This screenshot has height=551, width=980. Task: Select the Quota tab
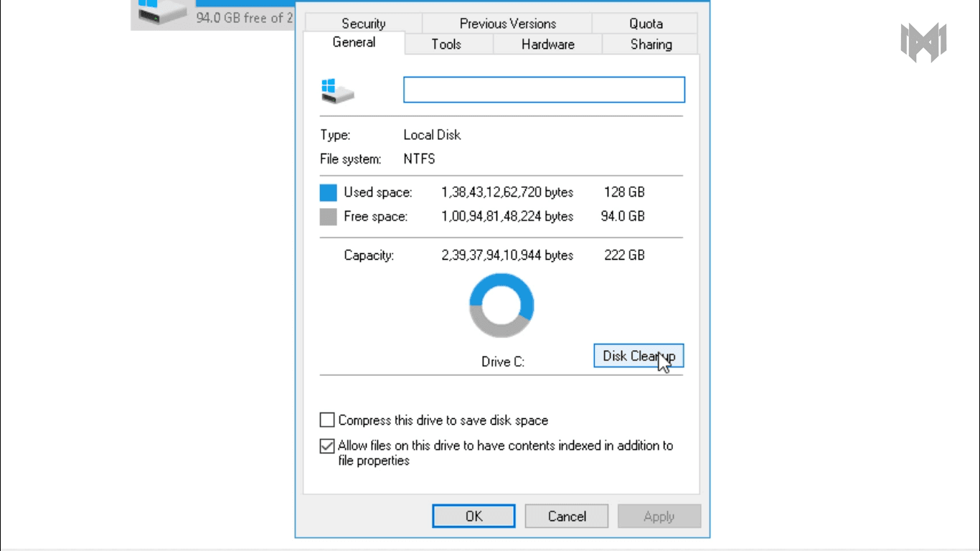coord(646,23)
